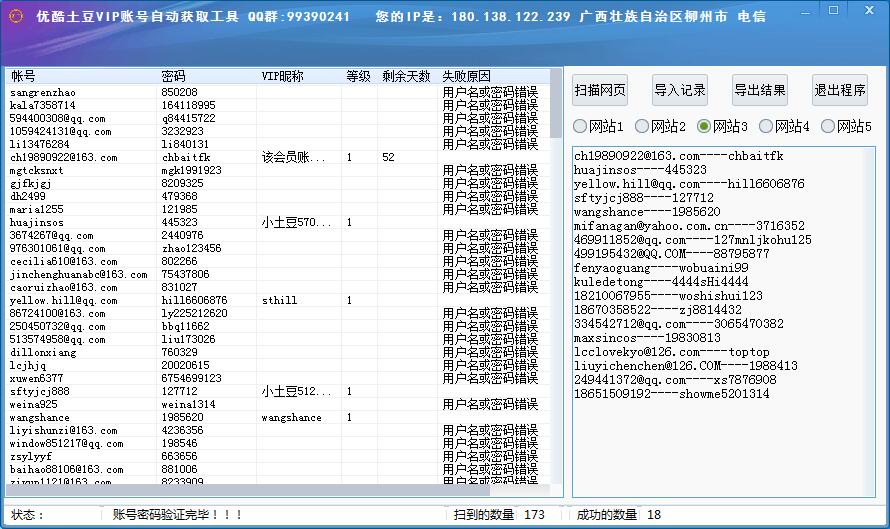The height and width of the screenshot is (529, 890).
Task: Click the account list vertical scrollbar thumb
Action: click(x=556, y=103)
